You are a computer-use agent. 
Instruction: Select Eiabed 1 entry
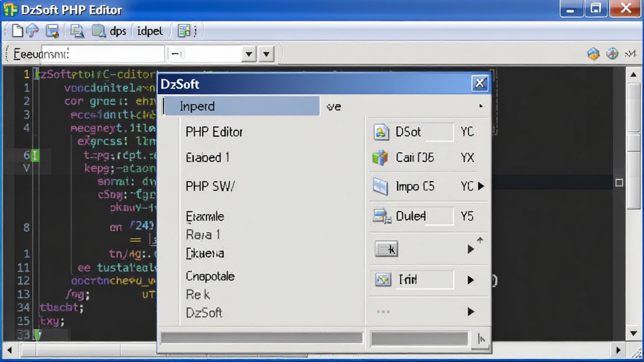(208, 158)
